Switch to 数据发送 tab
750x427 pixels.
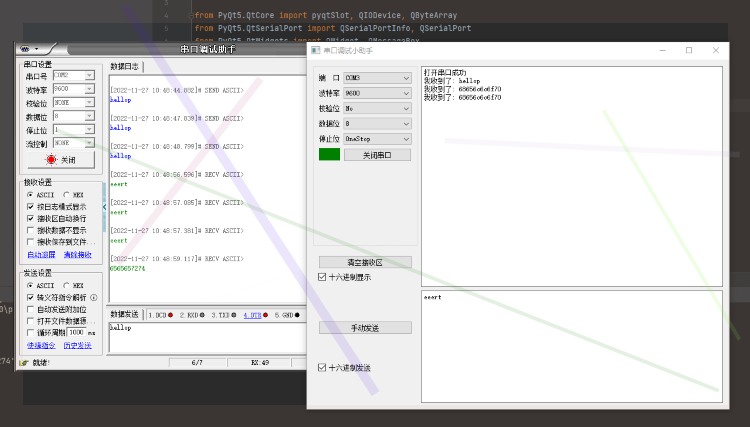coord(124,314)
